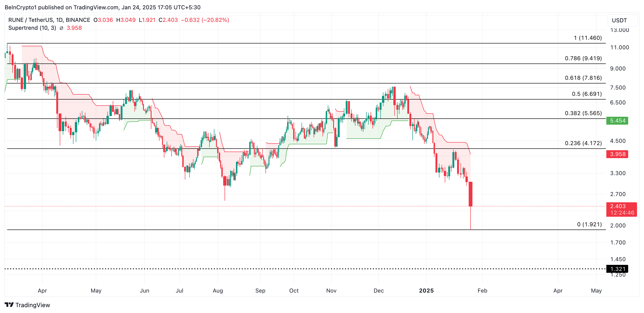
Task: Select the 0 (1.921) Fibonacci bottom label
Action: pos(589,224)
